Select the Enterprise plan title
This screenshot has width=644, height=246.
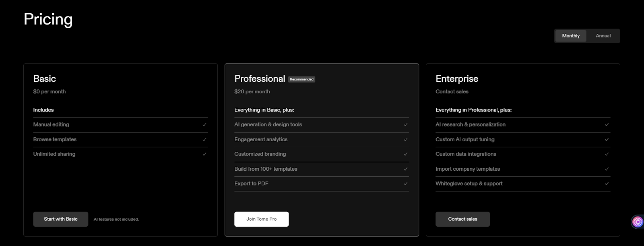click(457, 79)
